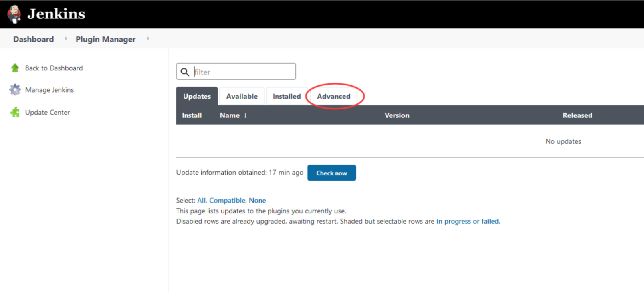
Task: Open the Advanced tab
Action: click(x=334, y=96)
